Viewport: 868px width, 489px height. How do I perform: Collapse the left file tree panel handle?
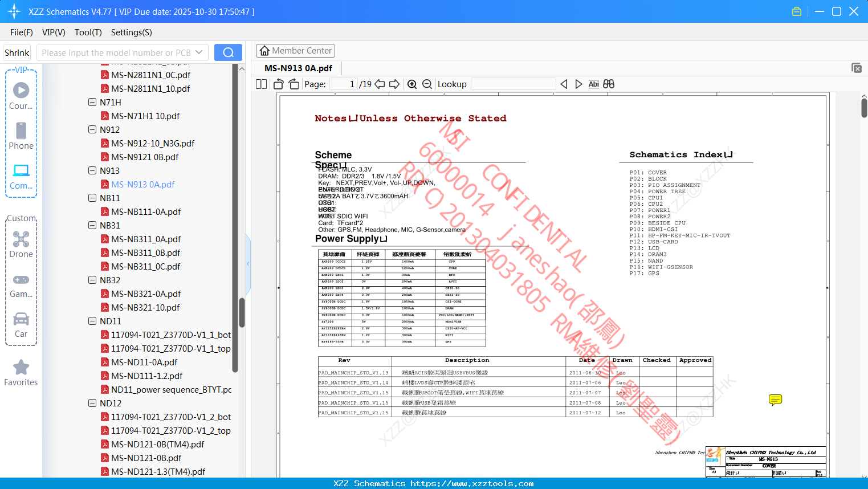(248, 263)
